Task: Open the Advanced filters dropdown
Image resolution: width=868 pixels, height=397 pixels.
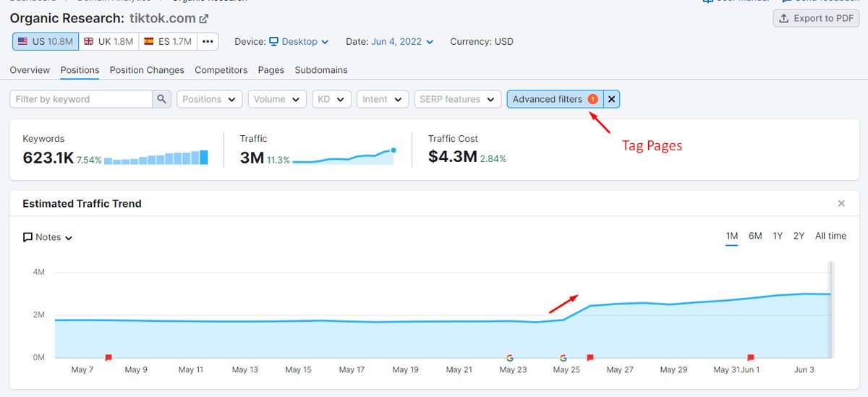Action: pos(555,99)
